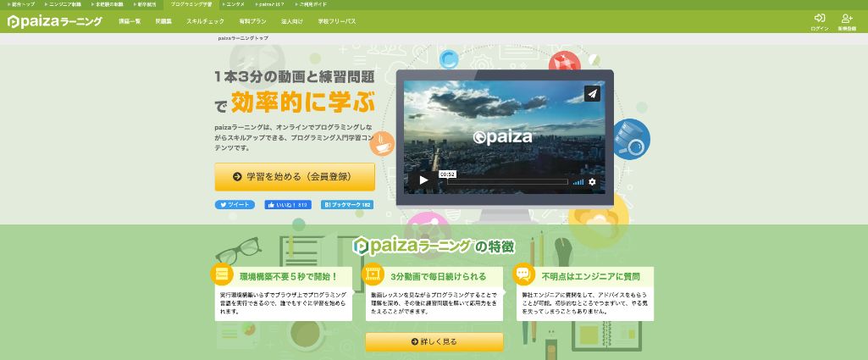Click the 3分動画で毎日続けられる heading
The image size is (868, 360).
click(x=439, y=276)
